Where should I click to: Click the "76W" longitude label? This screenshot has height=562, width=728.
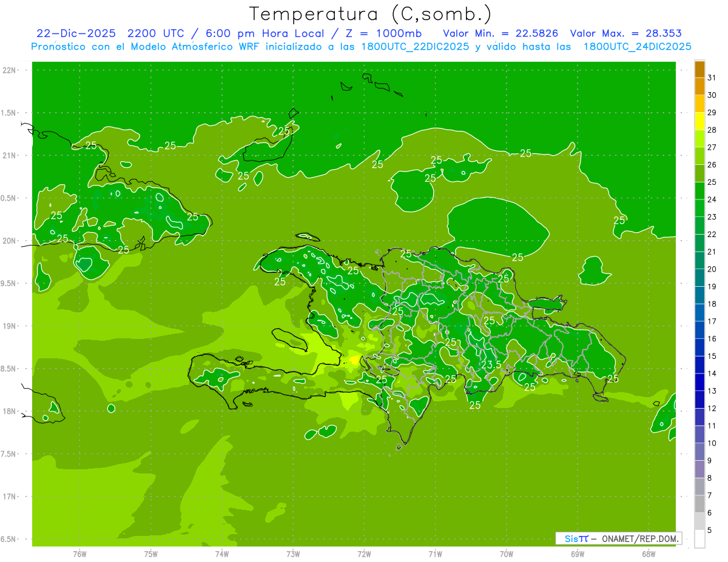pyautogui.click(x=79, y=554)
